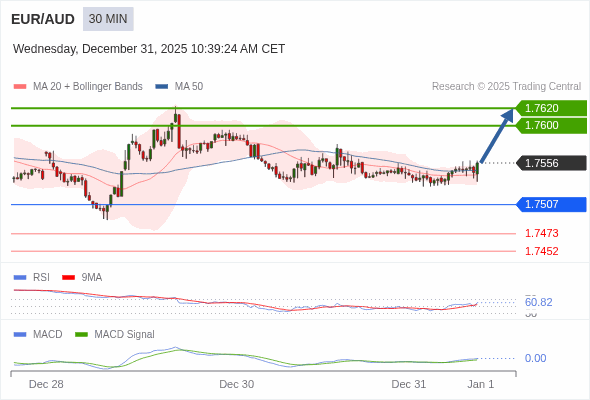Screen dimensions: 590x400
Task: Click the 30 MIN timeframe badge
Action: 108,19
